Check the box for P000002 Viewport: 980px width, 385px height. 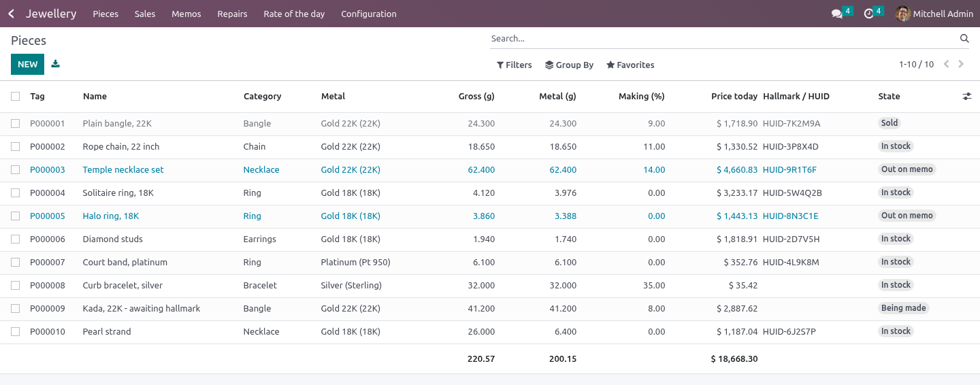pyautogui.click(x=15, y=147)
